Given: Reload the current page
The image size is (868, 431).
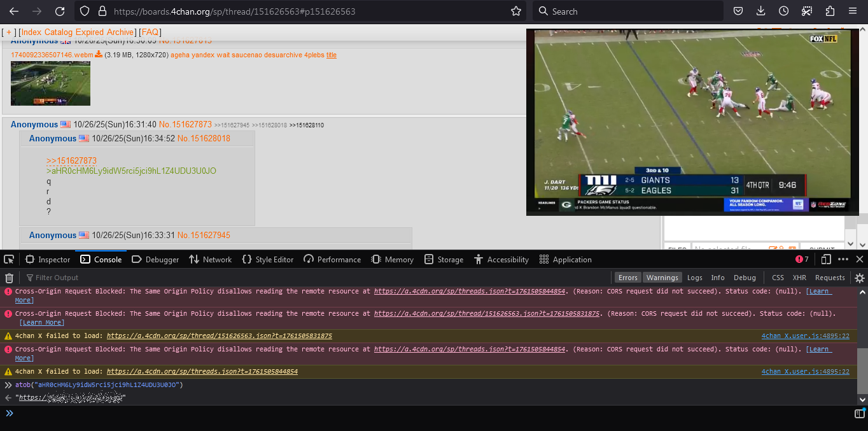Looking at the screenshot, I should point(60,11).
